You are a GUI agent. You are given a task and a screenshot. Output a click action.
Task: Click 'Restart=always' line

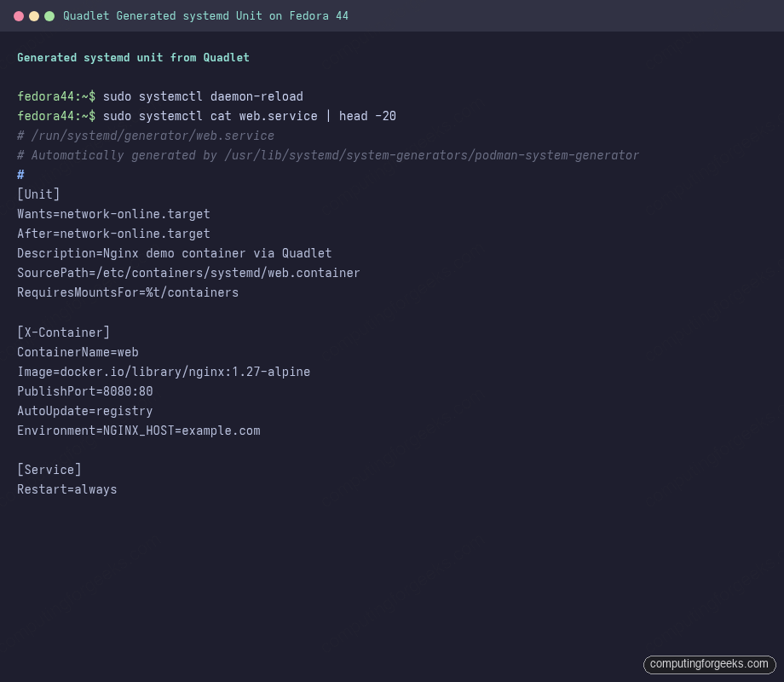pos(67,489)
